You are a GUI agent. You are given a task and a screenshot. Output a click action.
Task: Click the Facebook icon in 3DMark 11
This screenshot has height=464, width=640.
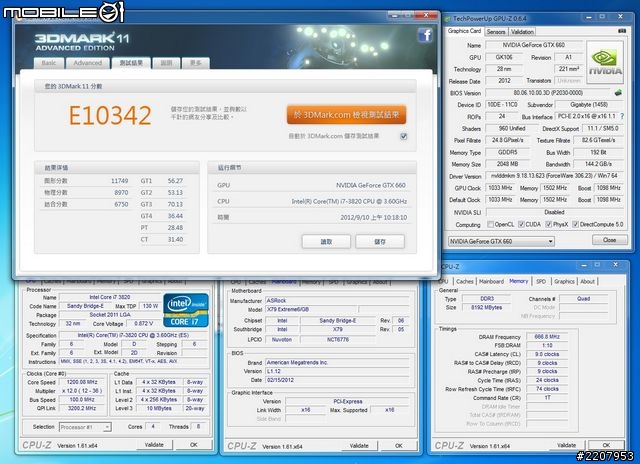pyautogui.click(x=425, y=35)
